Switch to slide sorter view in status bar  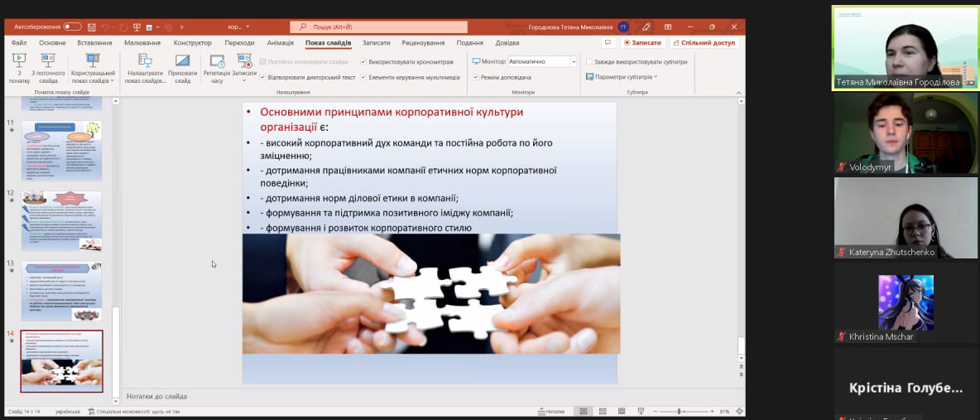click(x=601, y=412)
